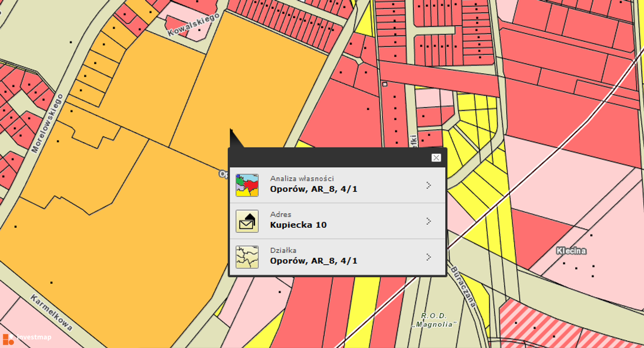Expand the Działka row chevron
The image size is (644, 348).
tap(428, 257)
